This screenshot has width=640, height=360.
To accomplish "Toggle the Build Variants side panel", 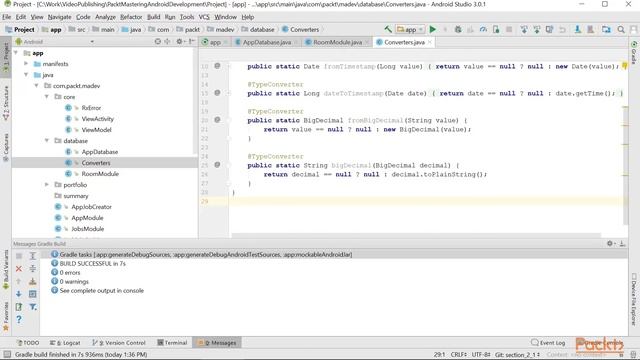I will (x=6, y=269).
